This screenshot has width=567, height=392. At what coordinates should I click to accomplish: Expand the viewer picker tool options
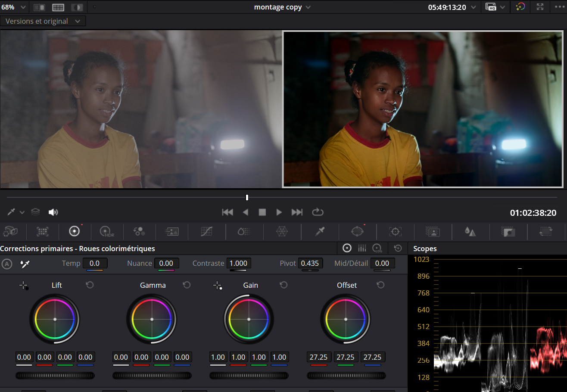coord(22,212)
